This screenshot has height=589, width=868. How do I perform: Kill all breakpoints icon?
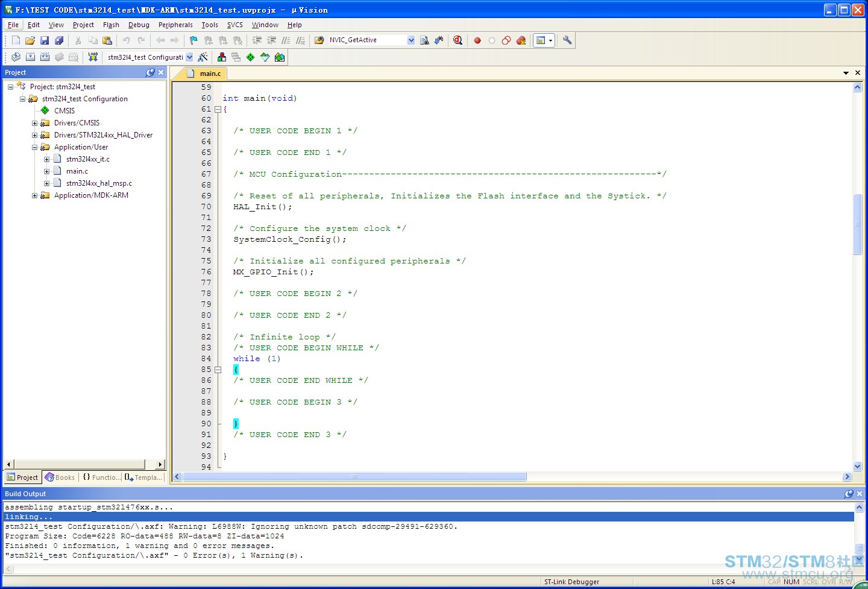pos(521,40)
